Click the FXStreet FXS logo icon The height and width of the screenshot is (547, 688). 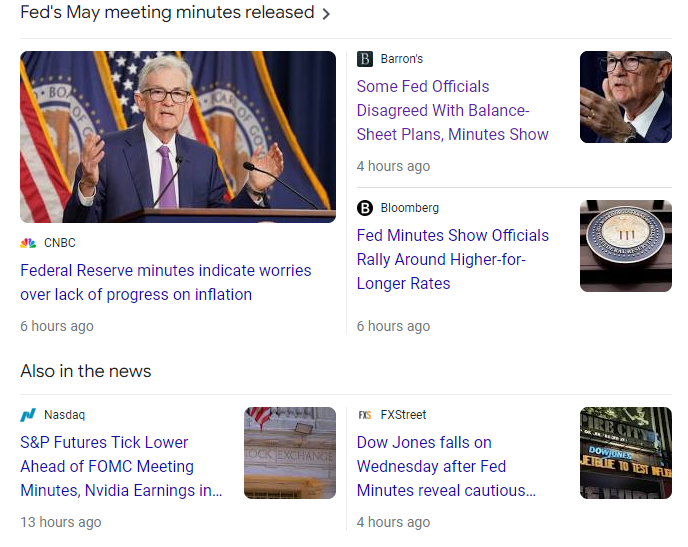coord(365,415)
